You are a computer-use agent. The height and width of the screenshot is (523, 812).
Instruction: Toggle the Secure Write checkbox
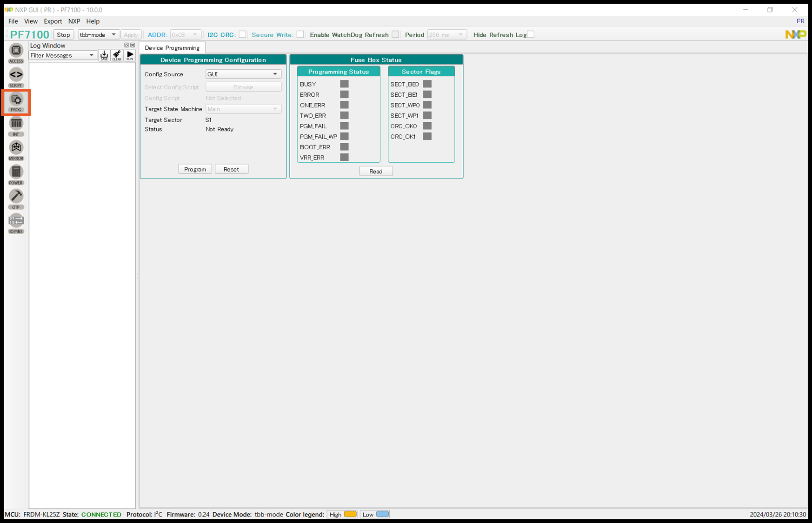pyautogui.click(x=300, y=34)
